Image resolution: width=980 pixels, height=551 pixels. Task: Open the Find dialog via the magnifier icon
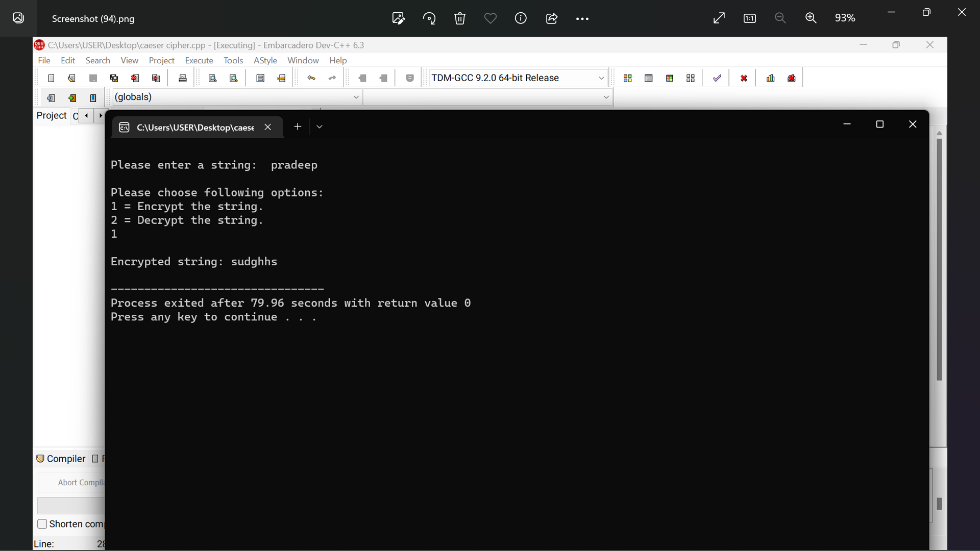[x=212, y=78]
